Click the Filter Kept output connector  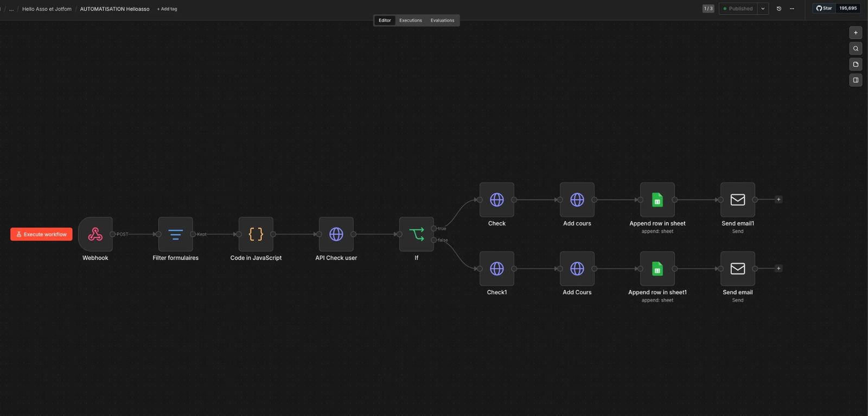coord(193,234)
